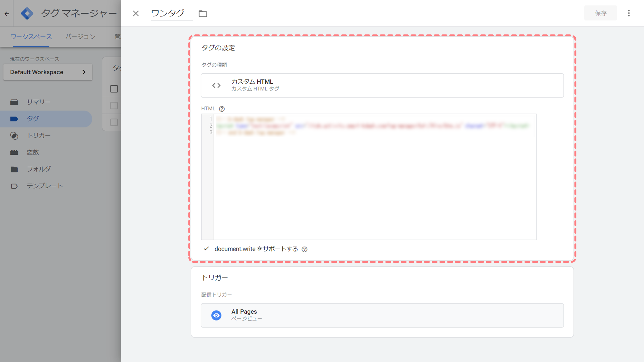Click the Tag Manager diamond logo

point(27,14)
